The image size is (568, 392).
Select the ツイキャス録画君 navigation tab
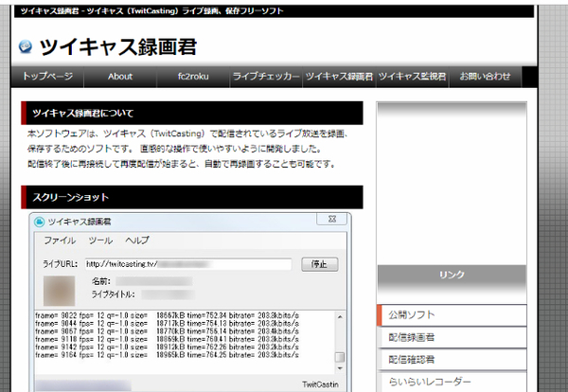339,76
